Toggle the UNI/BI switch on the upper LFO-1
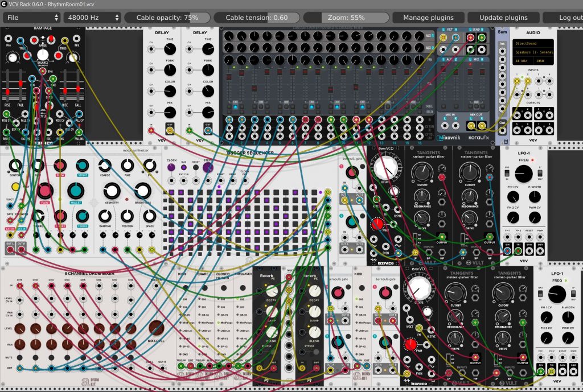The height and width of the screenshot is (392, 583). click(507, 173)
